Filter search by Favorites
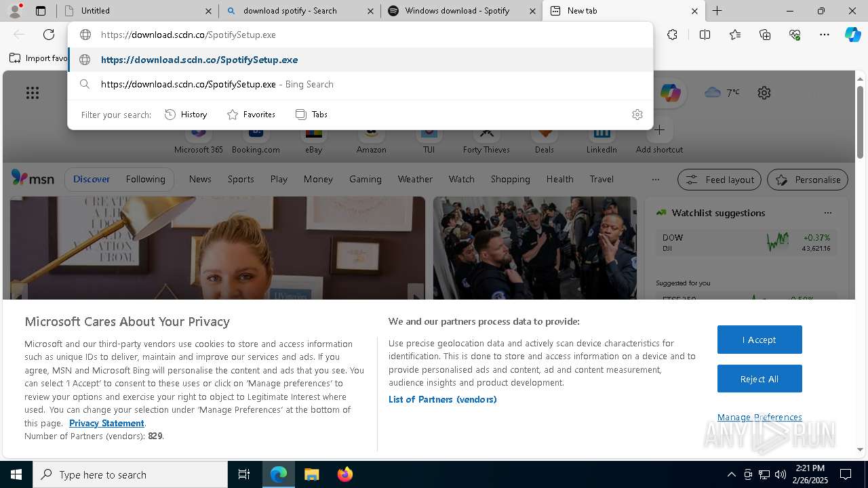868x488 pixels. tap(251, 115)
